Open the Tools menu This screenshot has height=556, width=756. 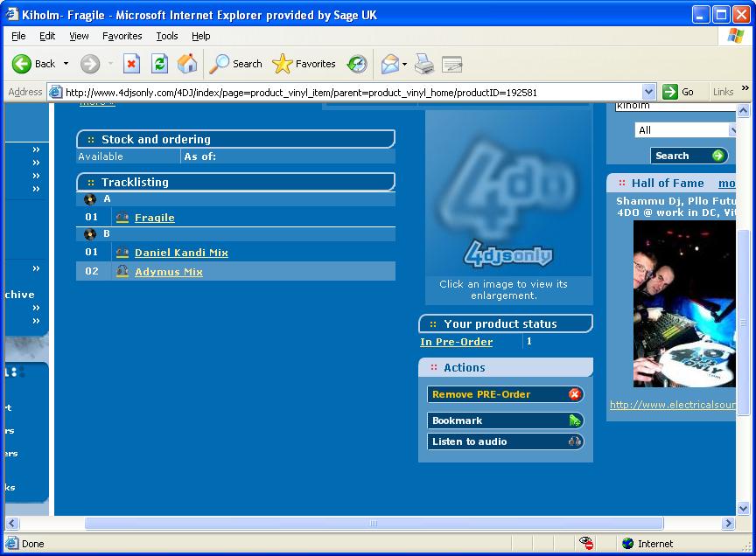click(x=166, y=36)
